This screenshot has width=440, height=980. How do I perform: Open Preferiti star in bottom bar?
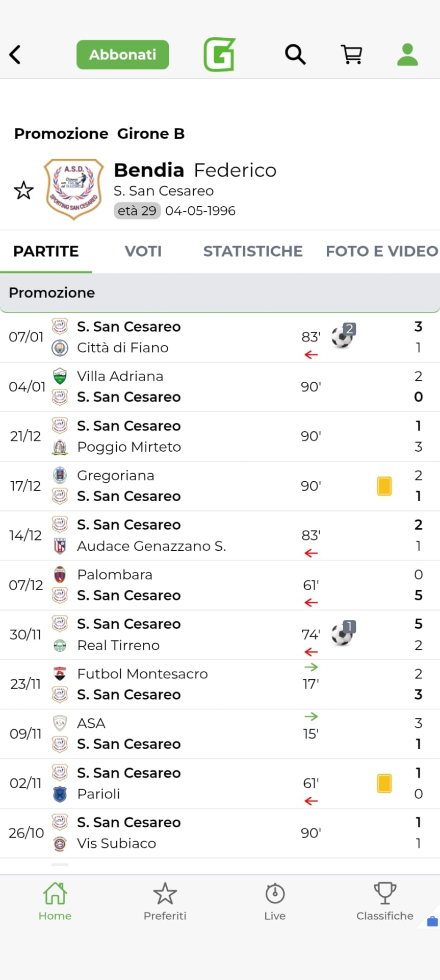pos(165,901)
